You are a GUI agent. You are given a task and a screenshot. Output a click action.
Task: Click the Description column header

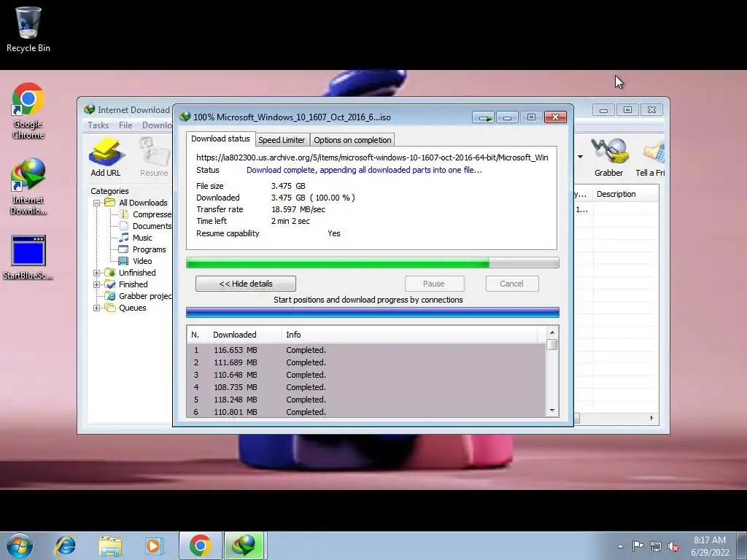pos(625,194)
